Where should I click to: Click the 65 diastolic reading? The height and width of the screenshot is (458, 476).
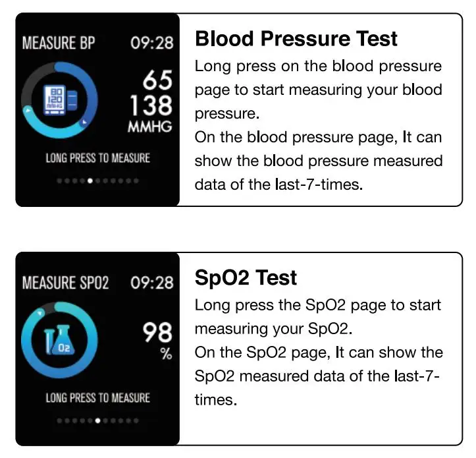157,80
